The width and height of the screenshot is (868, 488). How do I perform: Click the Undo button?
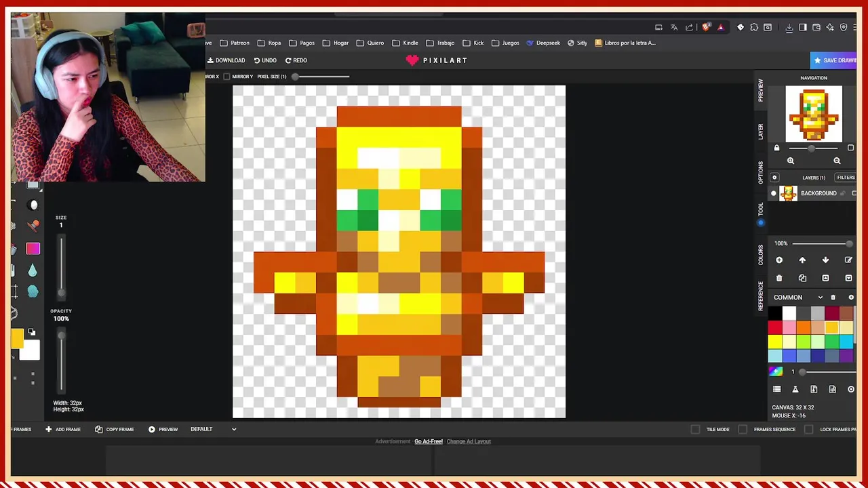265,60
